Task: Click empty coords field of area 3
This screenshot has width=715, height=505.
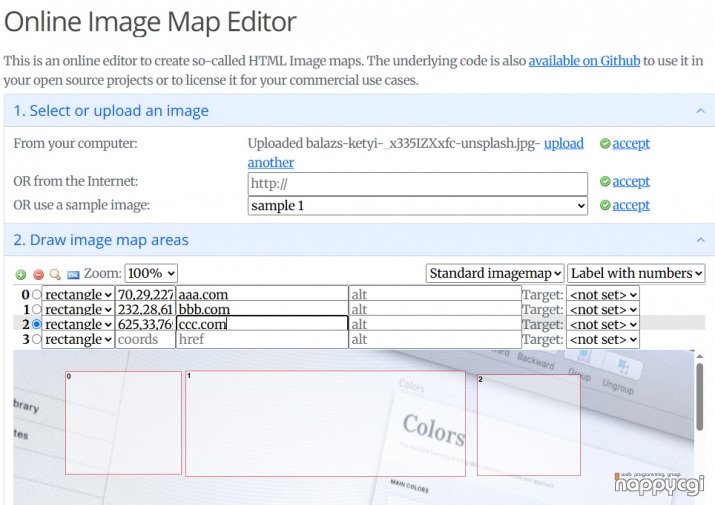Action: click(145, 339)
